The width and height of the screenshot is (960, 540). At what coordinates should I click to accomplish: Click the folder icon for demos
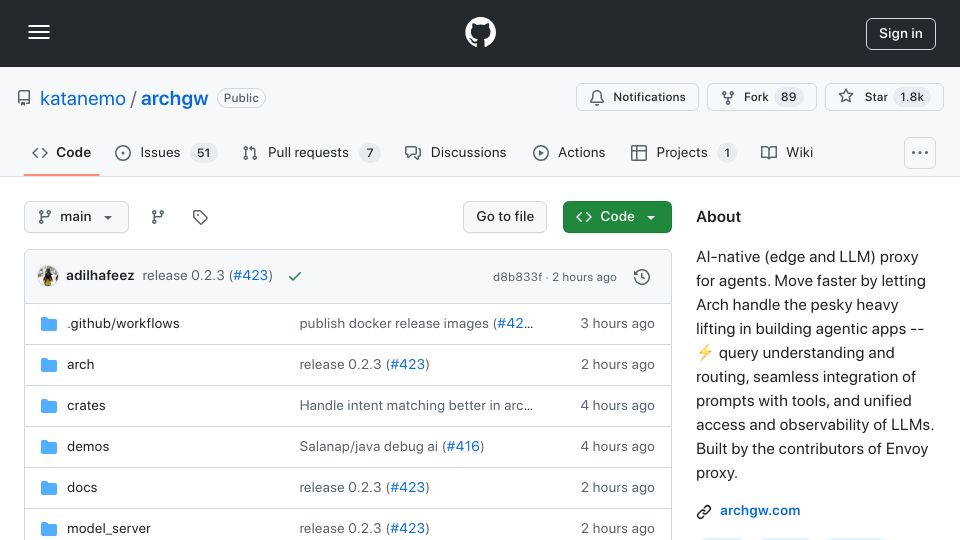[49, 447]
